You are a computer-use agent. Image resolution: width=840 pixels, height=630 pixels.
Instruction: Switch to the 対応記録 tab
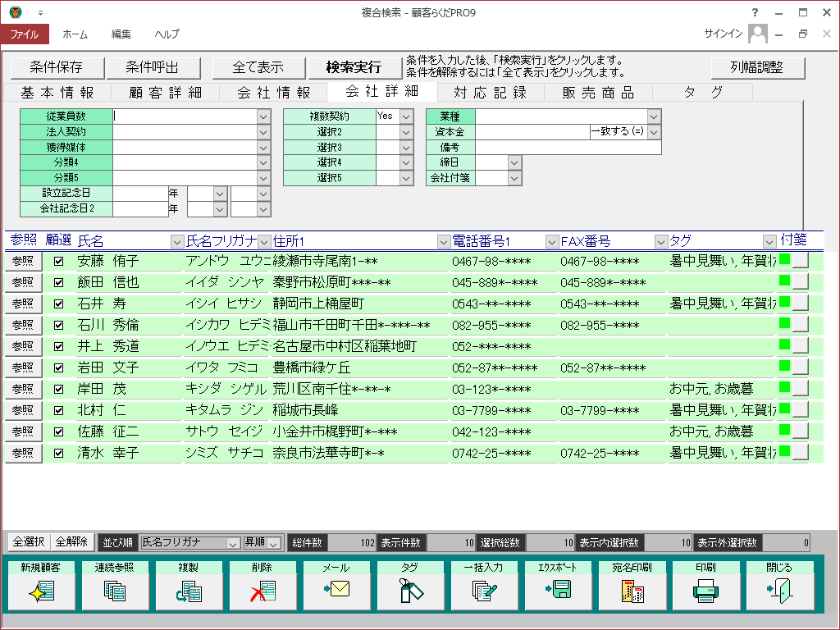[491, 93]
